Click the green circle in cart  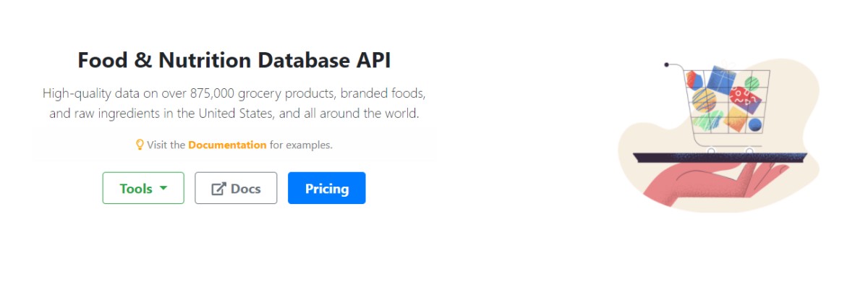click(x=752, y=82)
